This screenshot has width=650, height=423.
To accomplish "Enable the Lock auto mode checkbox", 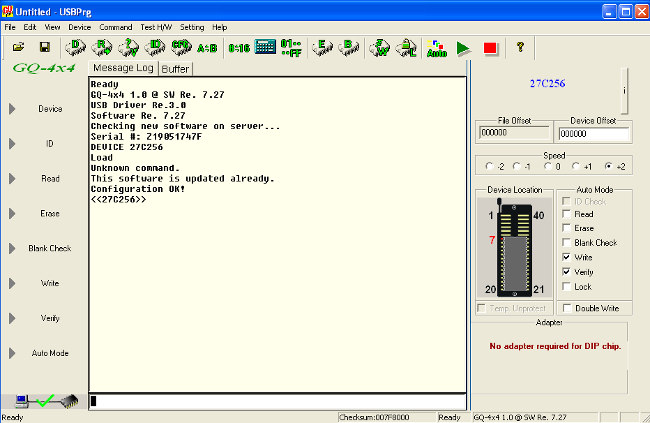I will [x=566, y=287].
